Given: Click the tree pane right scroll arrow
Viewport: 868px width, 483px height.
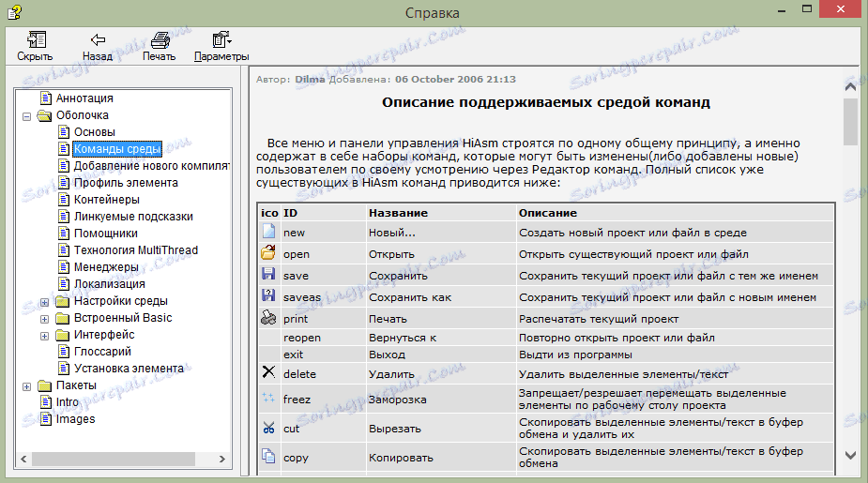Looking at the screenshot, I should (x=222, y=459).
